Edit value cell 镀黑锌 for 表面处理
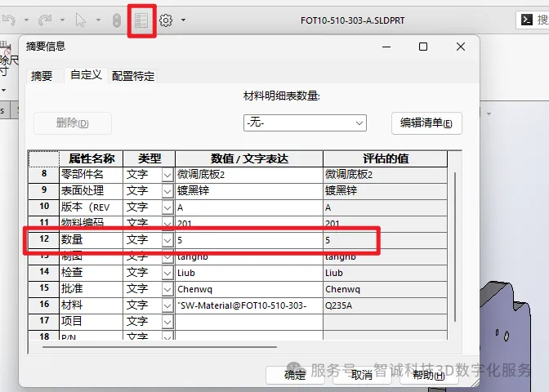Viewport: 549px width, 392px height. coord(249,191)
